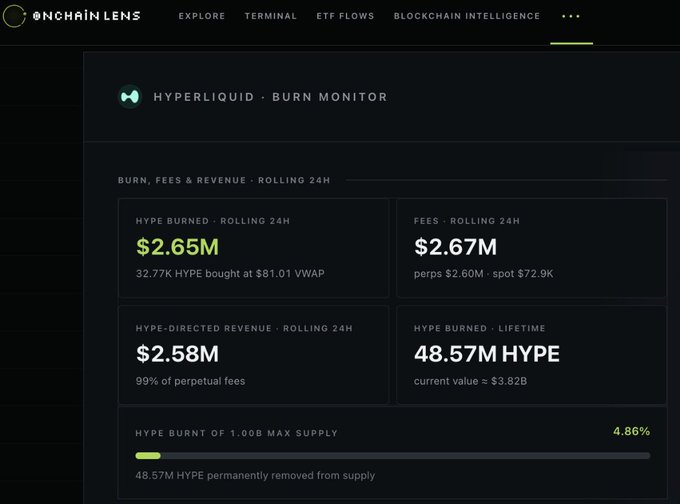Click the $2.58M revenue value
This screenshot has width=680, height=504.
[177, 353]
